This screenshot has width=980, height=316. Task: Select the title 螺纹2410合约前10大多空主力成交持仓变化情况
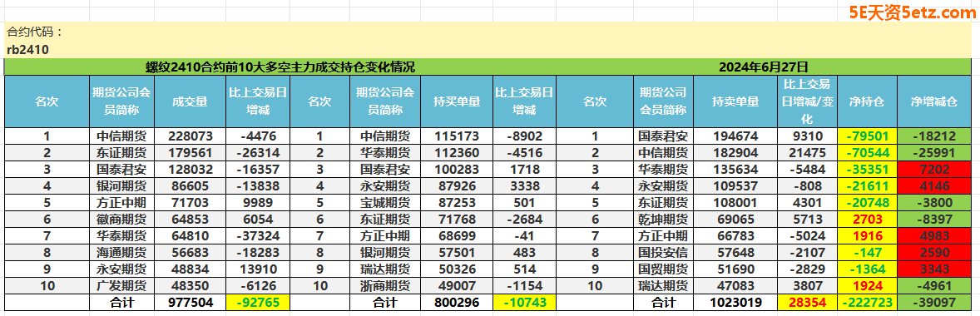point(280,67)
